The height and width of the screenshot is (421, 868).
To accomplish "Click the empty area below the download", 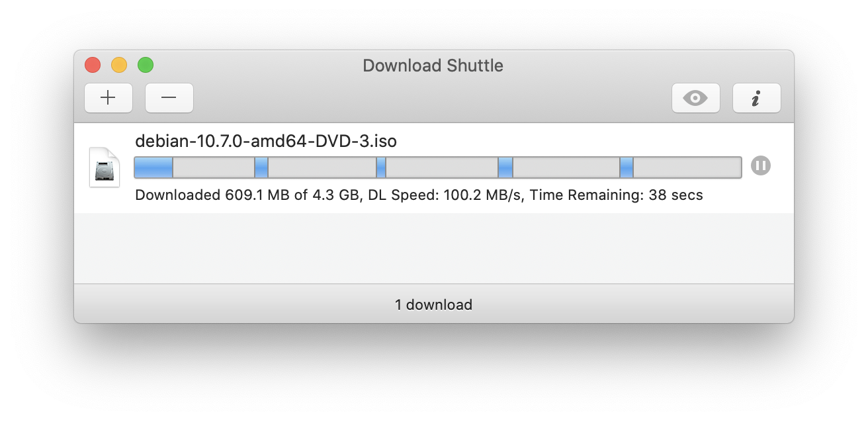I will click(x=433, y=248).
